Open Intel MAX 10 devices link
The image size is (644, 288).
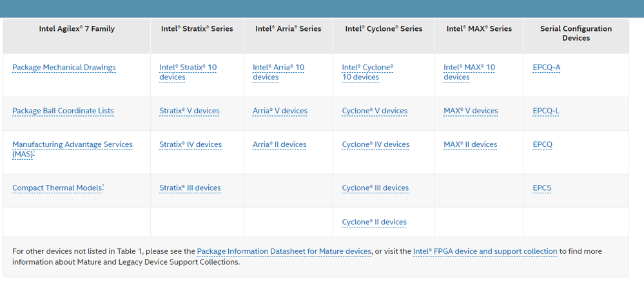tap(469, 68)
